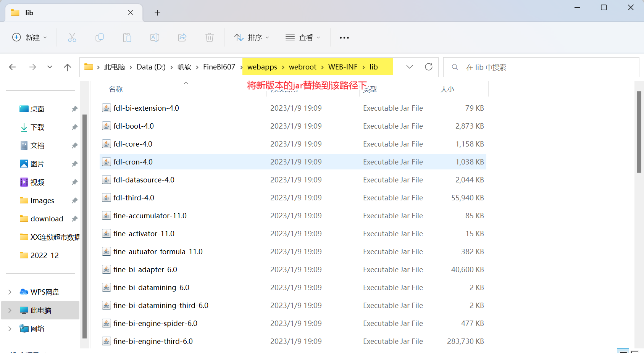The width and height of the screenshot is (644, 353).
Task: Click the Paste clipboard icon
Action: (x=127, y=37)
